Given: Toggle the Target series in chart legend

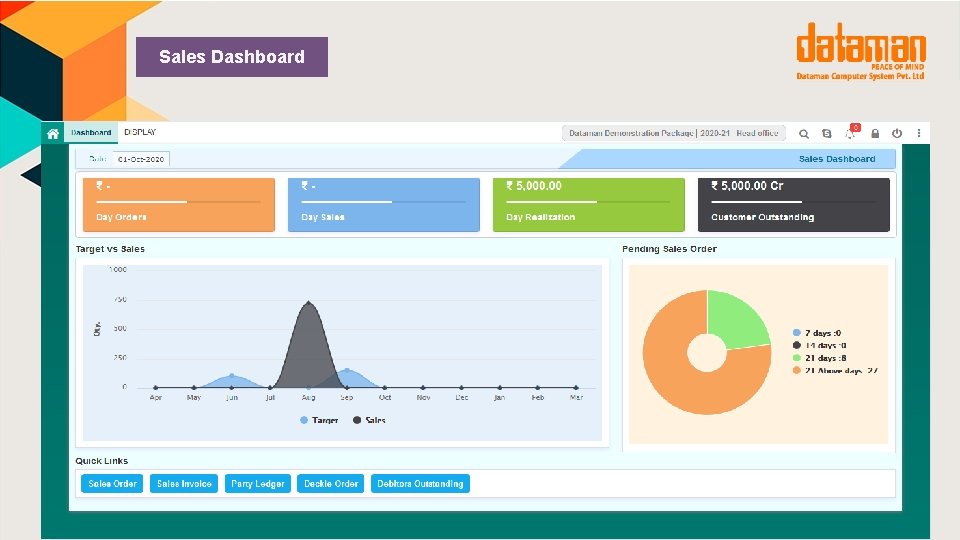Looking at the screenshot, I should click(x=319, y=420).
